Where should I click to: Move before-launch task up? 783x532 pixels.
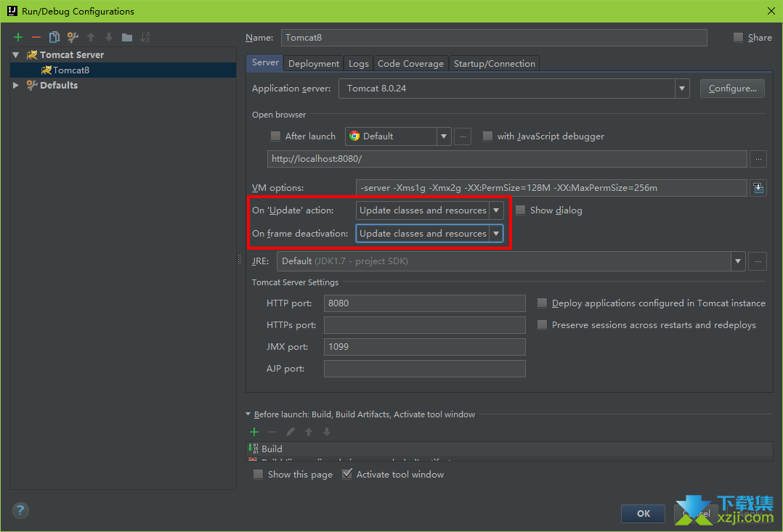coord(309,432)
